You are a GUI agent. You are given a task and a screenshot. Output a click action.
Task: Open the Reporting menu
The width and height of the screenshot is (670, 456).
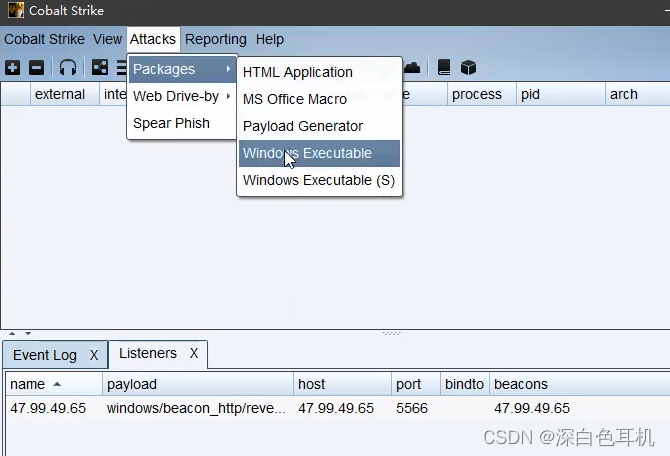tap(216, 39)
